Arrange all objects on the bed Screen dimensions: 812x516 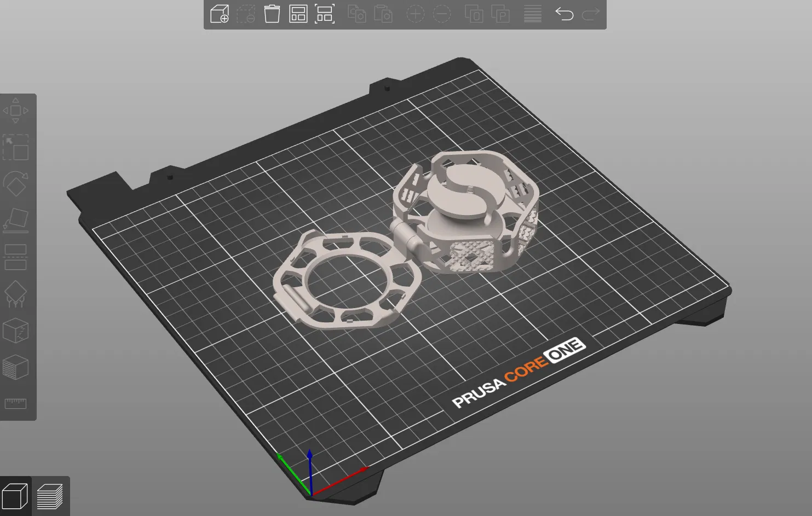pyautogui.click(x=298, y=14)
